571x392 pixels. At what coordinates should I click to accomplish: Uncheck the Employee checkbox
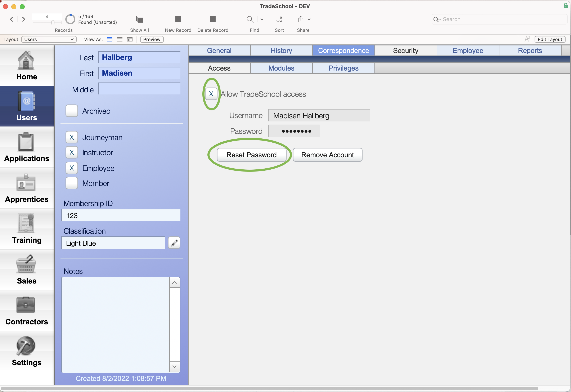pyautogui.click(x=72, y=168)
